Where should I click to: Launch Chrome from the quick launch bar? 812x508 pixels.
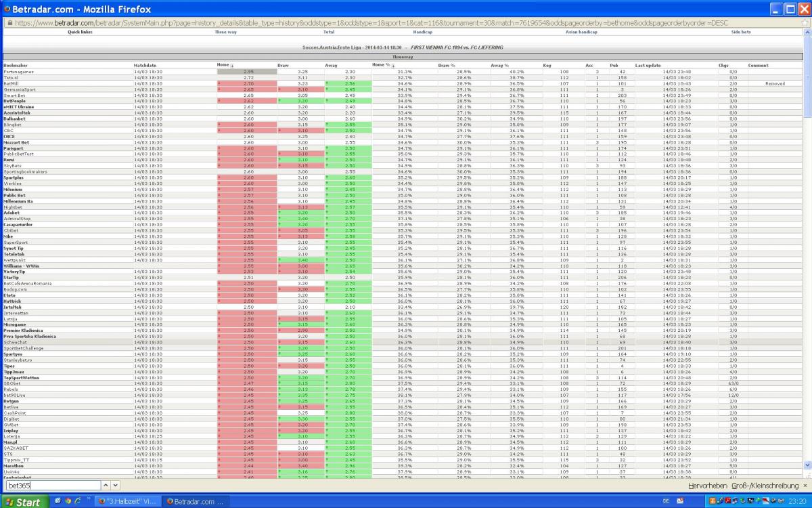tap(67, 501)
